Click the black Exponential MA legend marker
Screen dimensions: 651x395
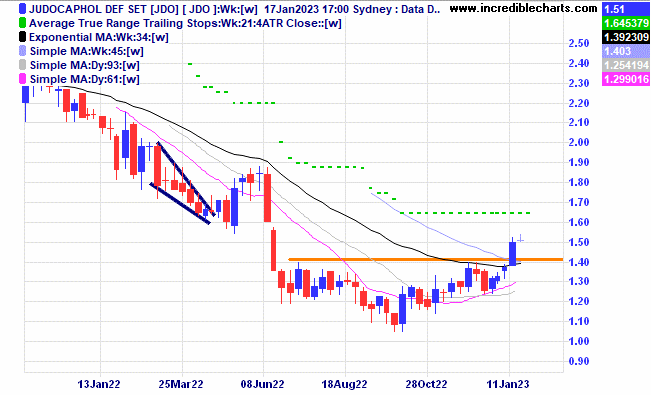[22, 37]
